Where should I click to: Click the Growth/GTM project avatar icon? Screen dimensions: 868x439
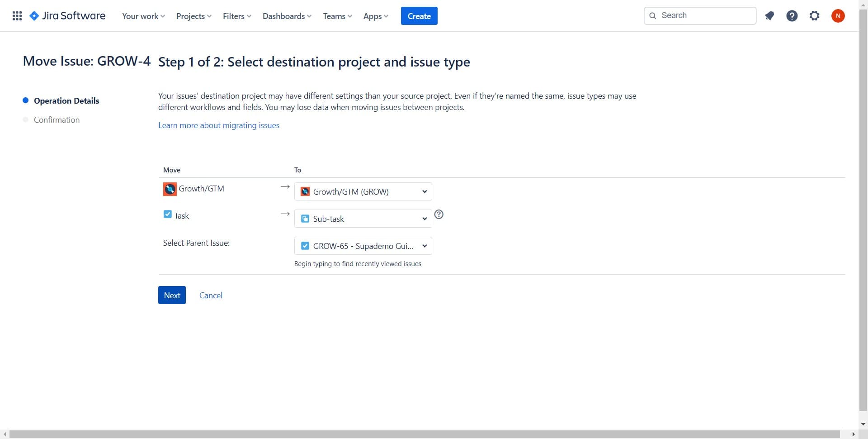169,189
